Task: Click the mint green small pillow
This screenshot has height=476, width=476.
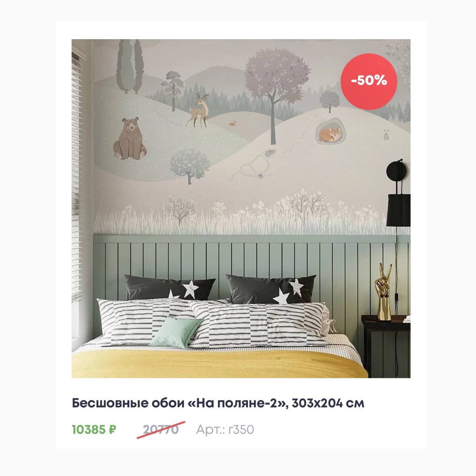Action: tap(176, 332)
